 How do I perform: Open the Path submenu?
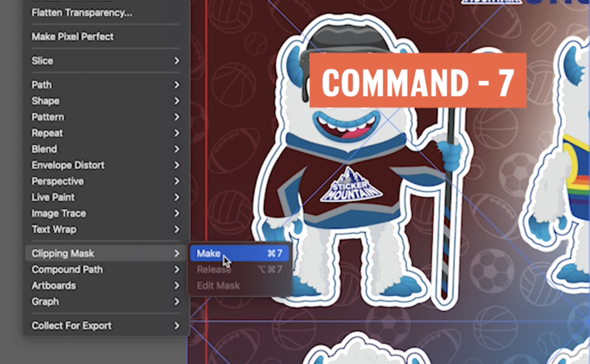coord(106,85)
